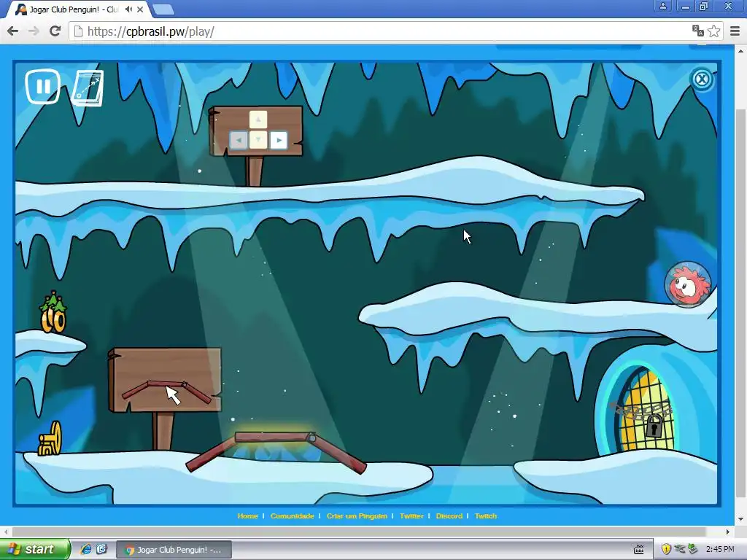Click the vertical scrollbar down arrow
Viewport: 747px width, 560px height.
tap(741, 519)
